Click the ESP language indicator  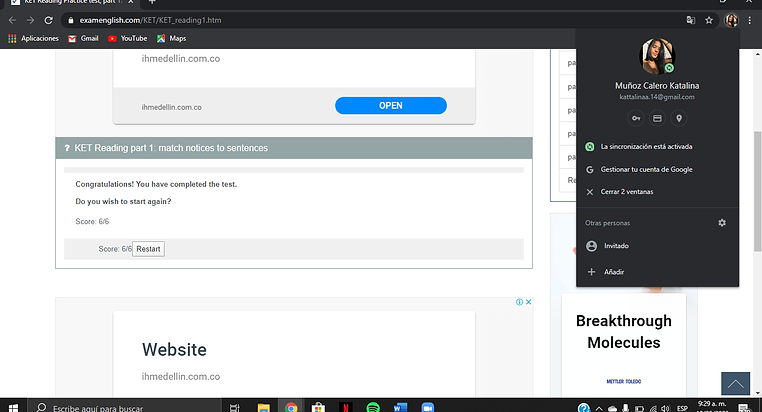682,409
